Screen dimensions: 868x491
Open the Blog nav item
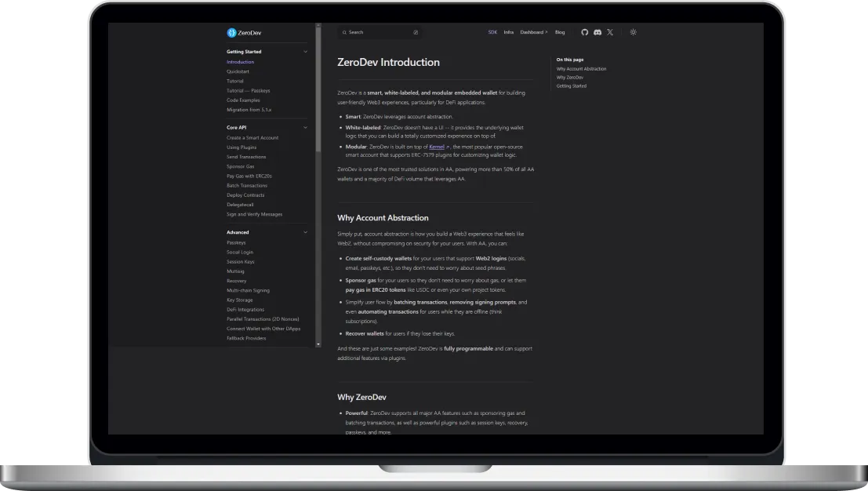click(560, 32)
